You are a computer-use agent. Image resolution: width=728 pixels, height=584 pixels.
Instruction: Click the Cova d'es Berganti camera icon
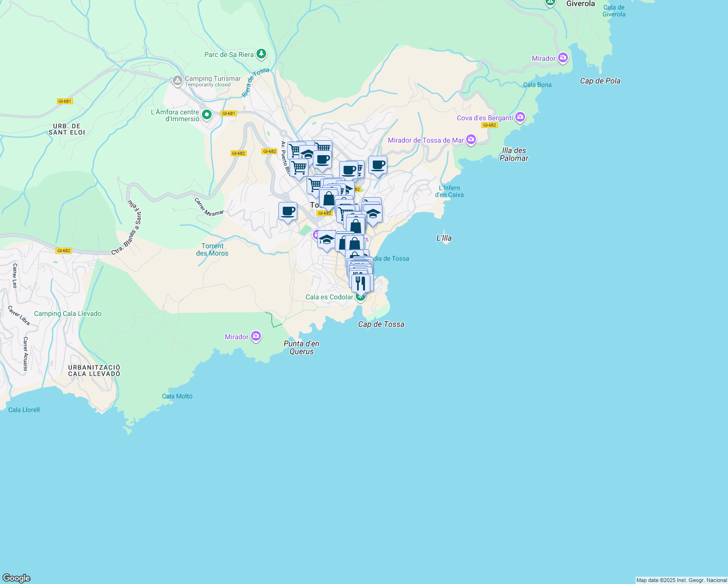point(520,117)
